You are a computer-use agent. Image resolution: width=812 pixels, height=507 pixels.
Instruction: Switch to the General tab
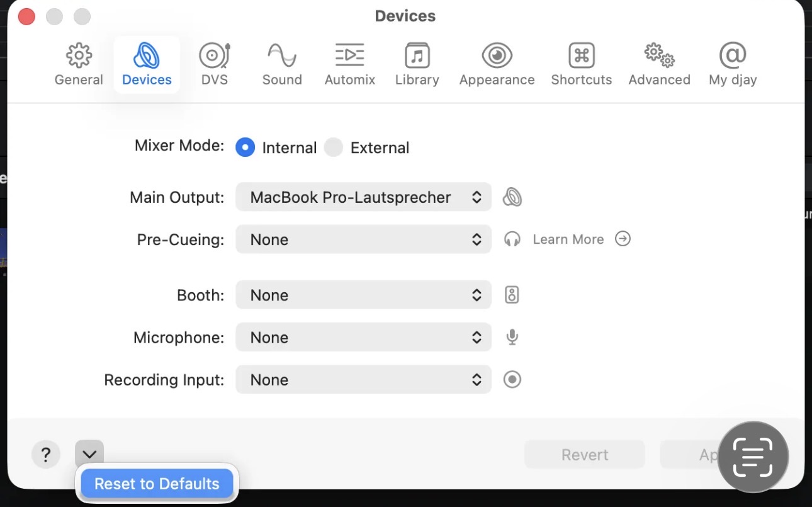(79, 64)
